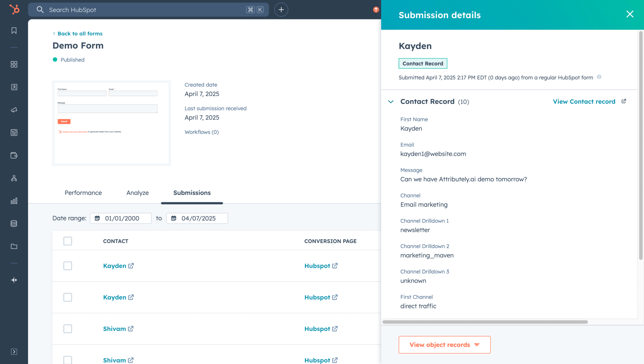644x364 pixels.
Task: Switch to the Performance tab
Action: click(83, 193)
